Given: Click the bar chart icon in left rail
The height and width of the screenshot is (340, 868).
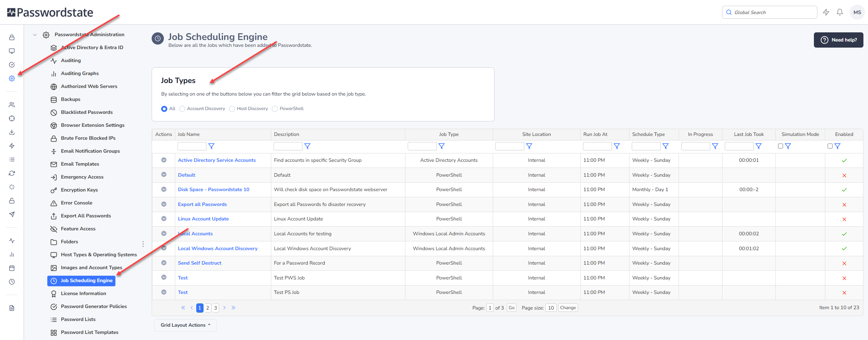Looking at the screenshot, I should [x=12, y=254].
